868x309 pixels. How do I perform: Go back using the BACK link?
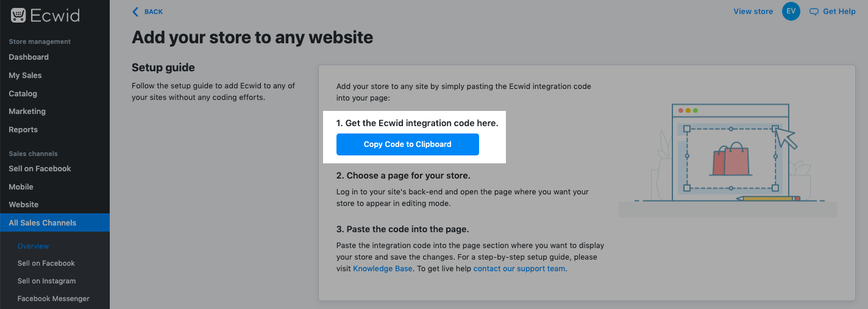click(154, 12)
